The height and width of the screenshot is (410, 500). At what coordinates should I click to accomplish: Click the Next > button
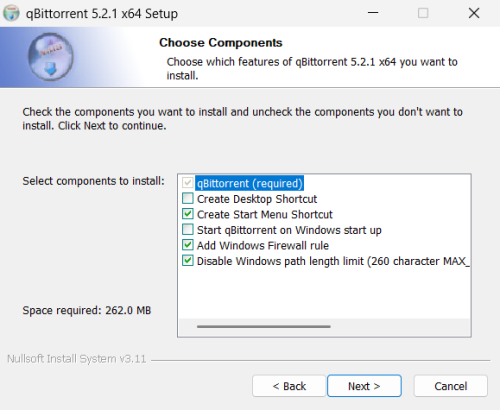(364, 386)
